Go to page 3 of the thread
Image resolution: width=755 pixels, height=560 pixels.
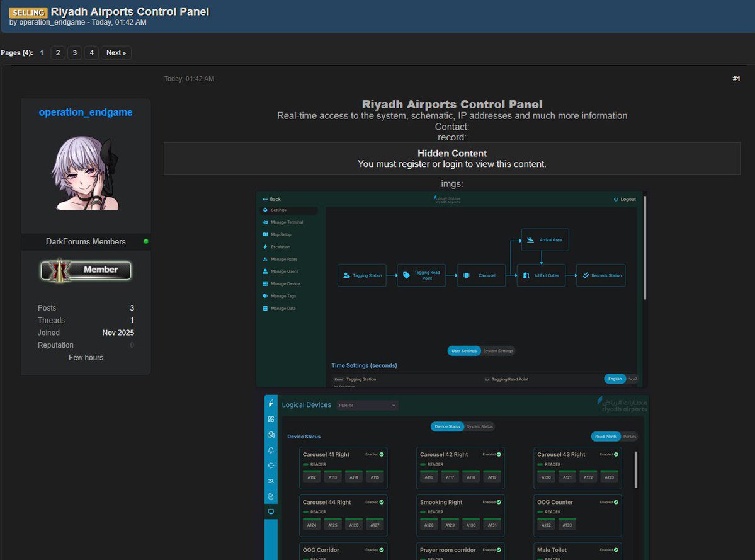(x=75, y=53)
